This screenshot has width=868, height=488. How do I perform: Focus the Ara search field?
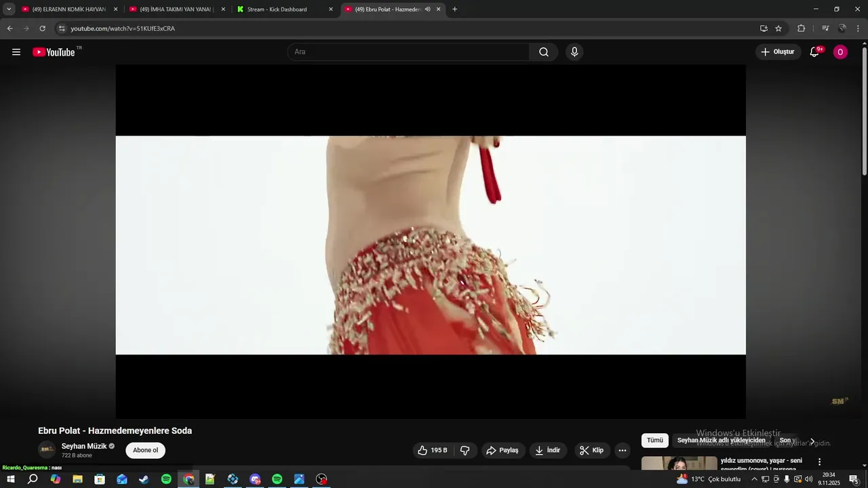409,52
